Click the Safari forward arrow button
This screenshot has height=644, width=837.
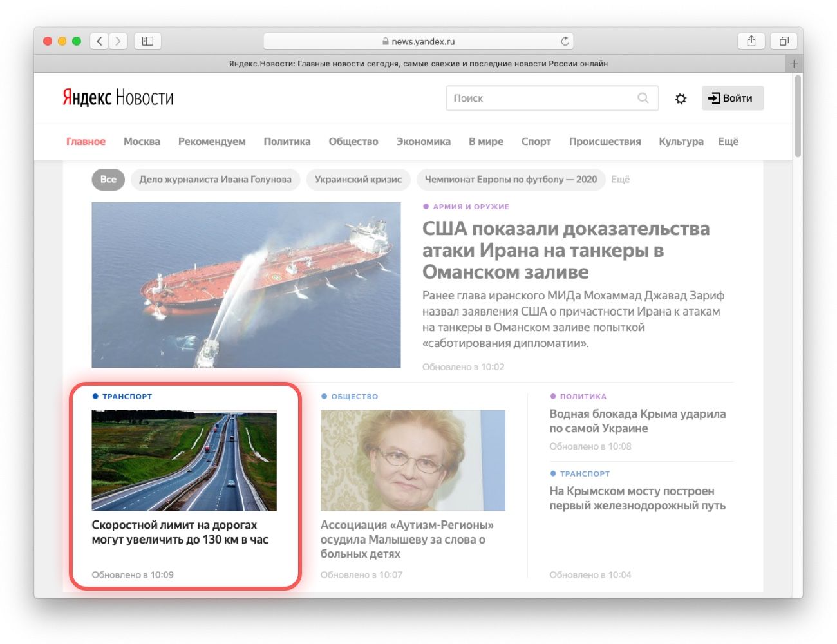(118, 41)
